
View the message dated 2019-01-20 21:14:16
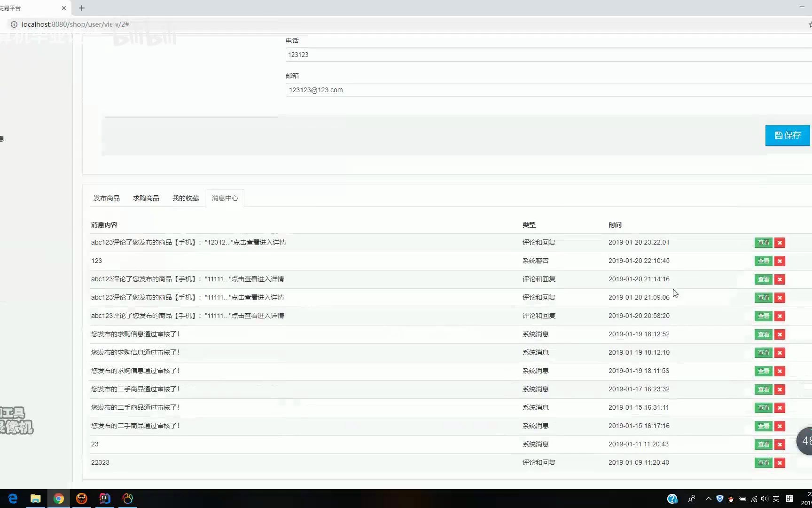point(764,279)
